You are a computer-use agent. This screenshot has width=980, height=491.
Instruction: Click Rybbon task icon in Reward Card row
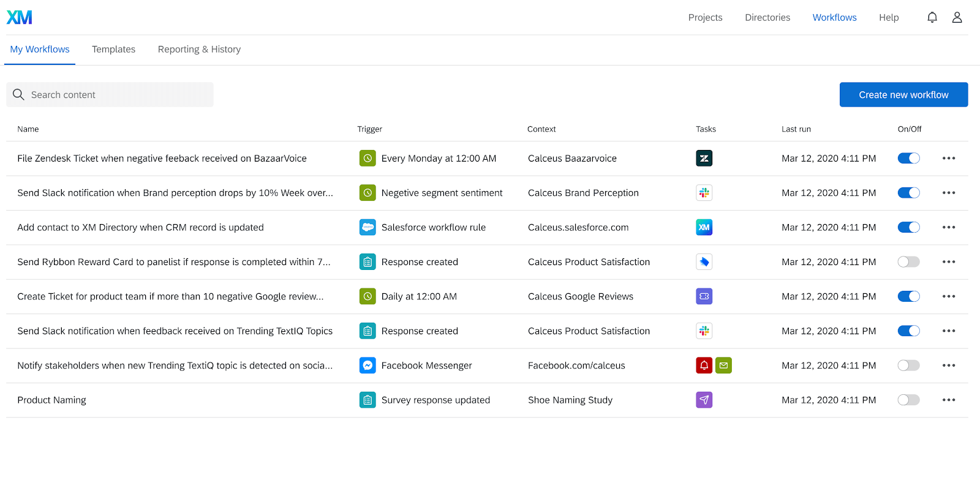coord(704,262)
